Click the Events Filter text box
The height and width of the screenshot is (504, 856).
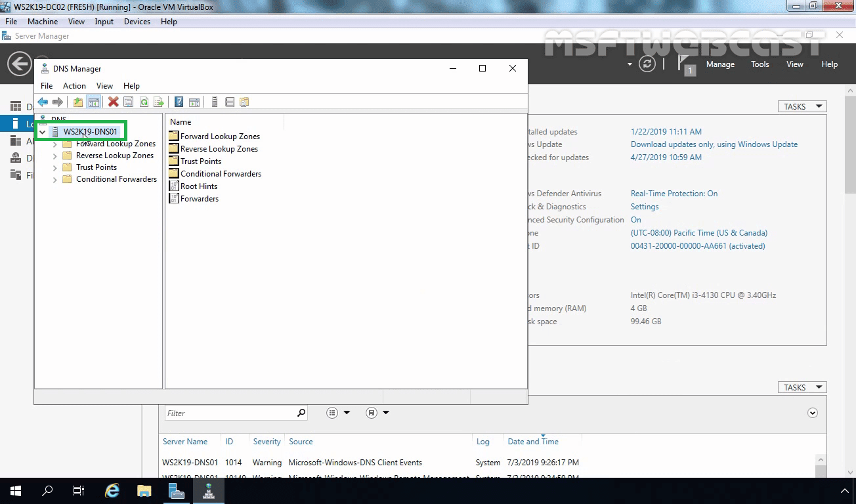pyautogui.click(x=229, y=413)
